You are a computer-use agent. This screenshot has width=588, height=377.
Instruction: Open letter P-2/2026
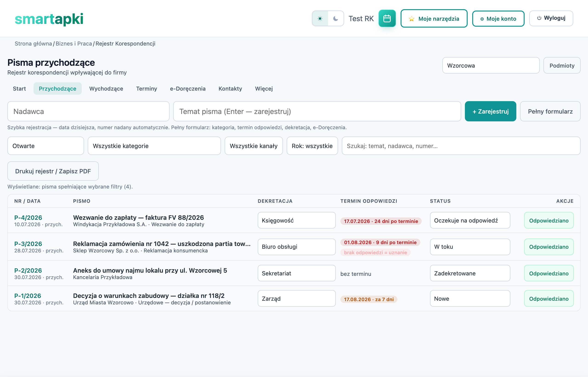[x=28, y=270]
